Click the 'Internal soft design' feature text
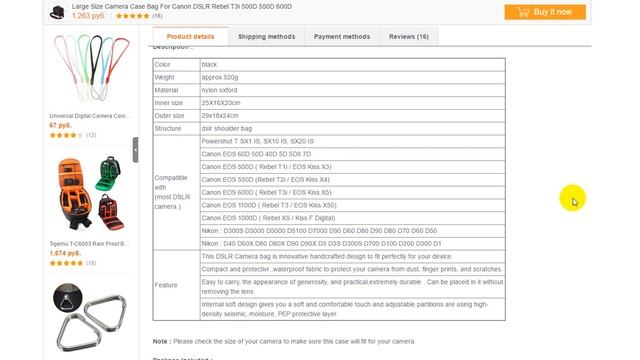This screenshot has height=360, width=640. pos(345,309)
